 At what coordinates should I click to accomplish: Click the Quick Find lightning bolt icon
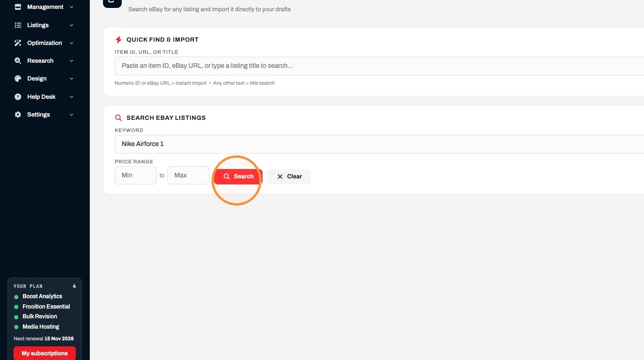(118, 40)
